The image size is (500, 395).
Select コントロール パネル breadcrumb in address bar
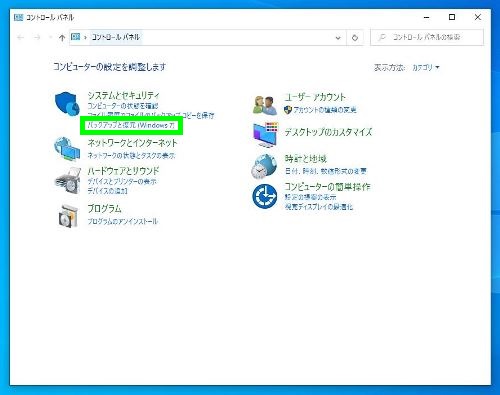[116, 37]
